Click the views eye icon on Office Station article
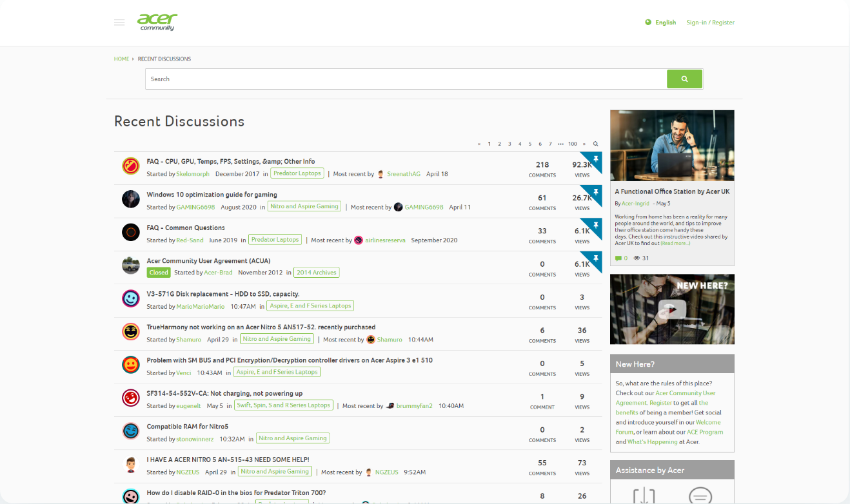 tap(637, 258)
